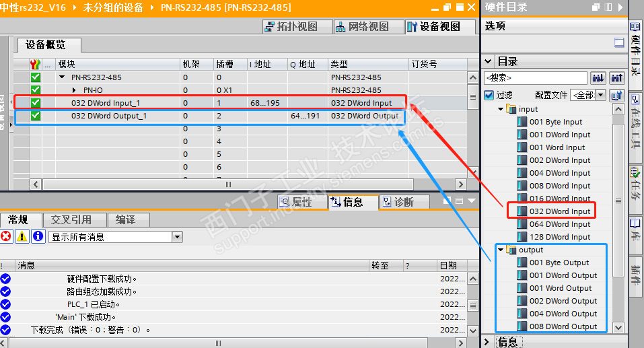Select 008 DWord Input module
The width and height of the screenshot is (644, 348).
pos(559,186)
